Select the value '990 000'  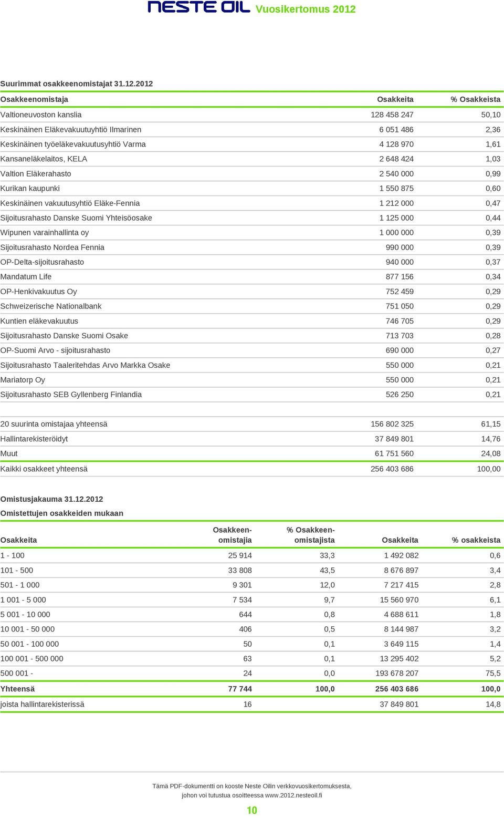(x=400, y=247)
